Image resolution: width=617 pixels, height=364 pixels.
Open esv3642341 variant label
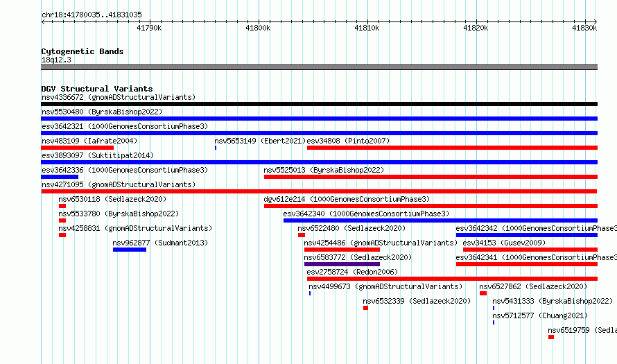537,257
